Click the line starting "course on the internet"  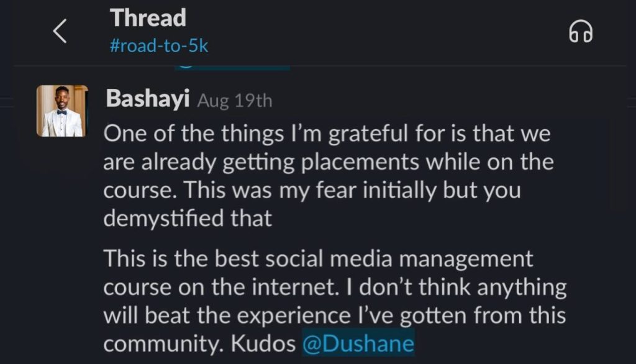[335, 287]
